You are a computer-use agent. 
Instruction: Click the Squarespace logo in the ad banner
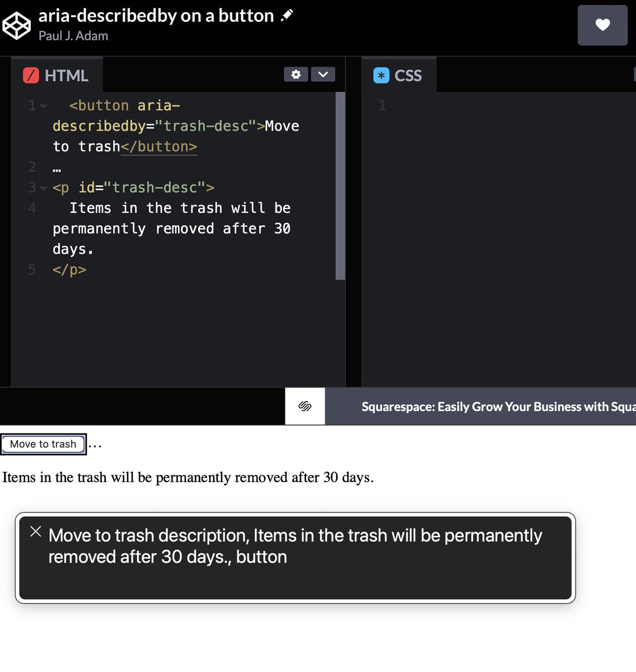[305, 406]
